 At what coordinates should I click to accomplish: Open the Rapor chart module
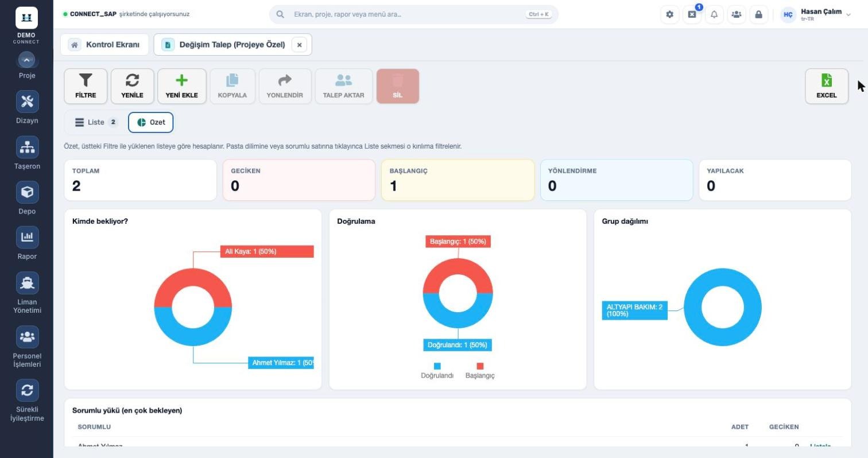coord(27,243)
